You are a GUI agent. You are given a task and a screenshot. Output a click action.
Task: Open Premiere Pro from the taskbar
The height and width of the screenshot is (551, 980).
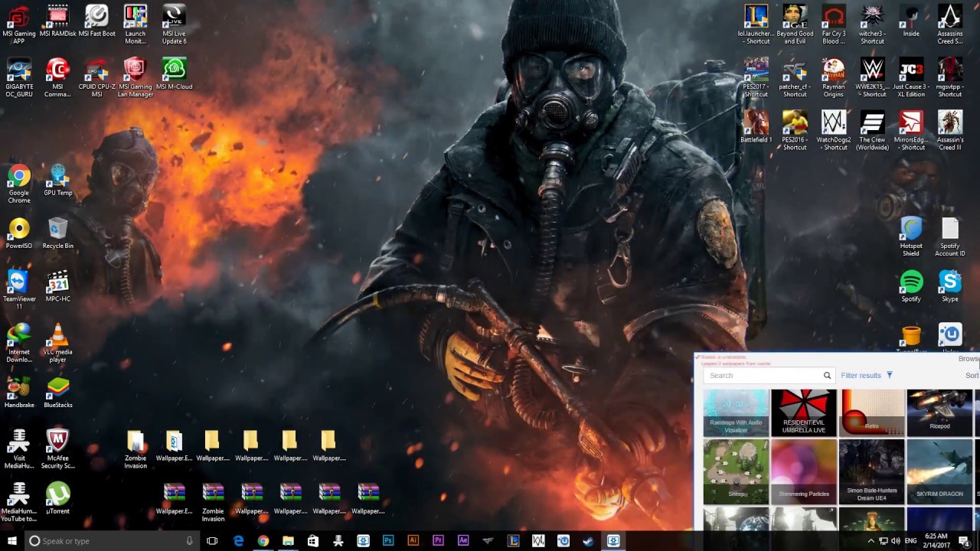pos(438,541)
